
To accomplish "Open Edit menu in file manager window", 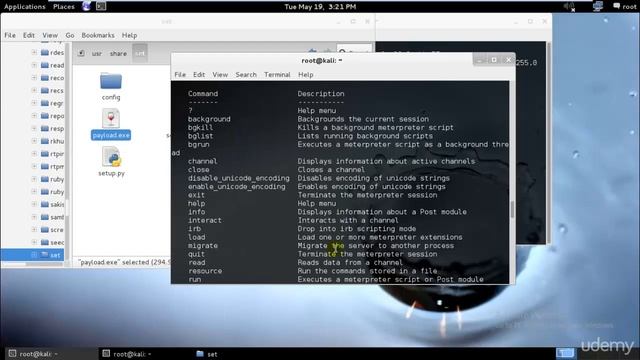I will click(x=29, y=35).
